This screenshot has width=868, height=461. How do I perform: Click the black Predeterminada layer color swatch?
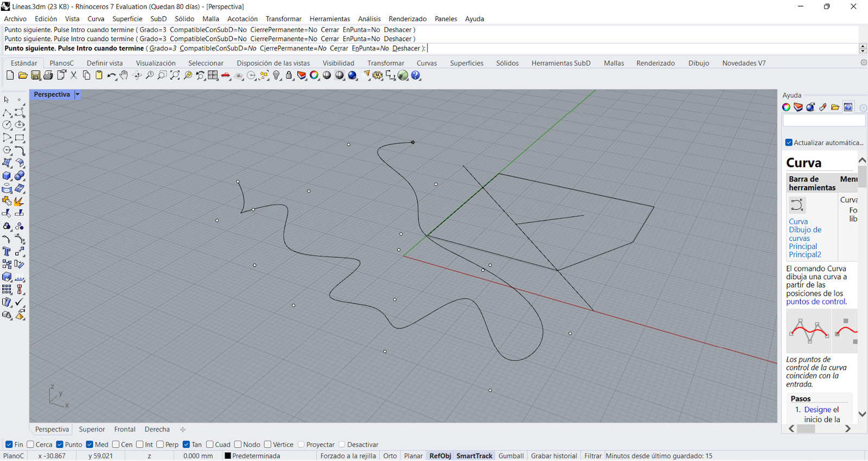point(228,456)
